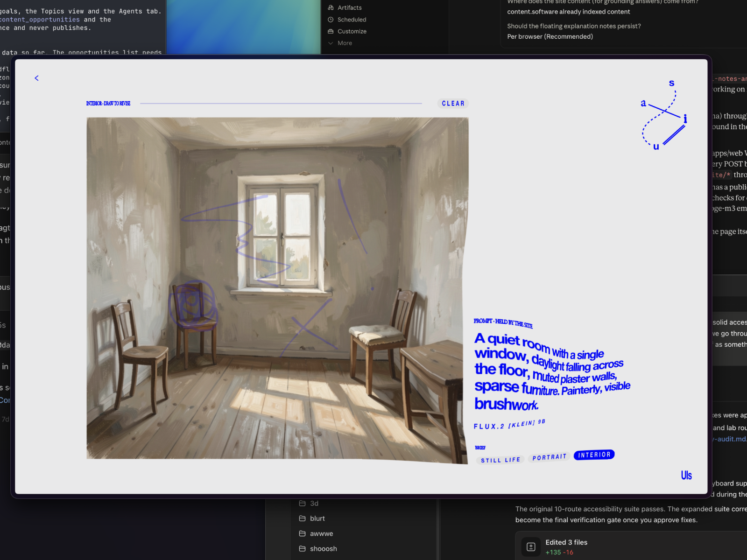Click the UIs logo mark
This screenshot has width=747, height=560.
tap(686, 475)
